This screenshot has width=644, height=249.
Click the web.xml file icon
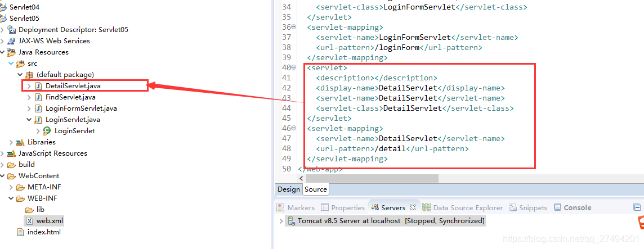30,221
